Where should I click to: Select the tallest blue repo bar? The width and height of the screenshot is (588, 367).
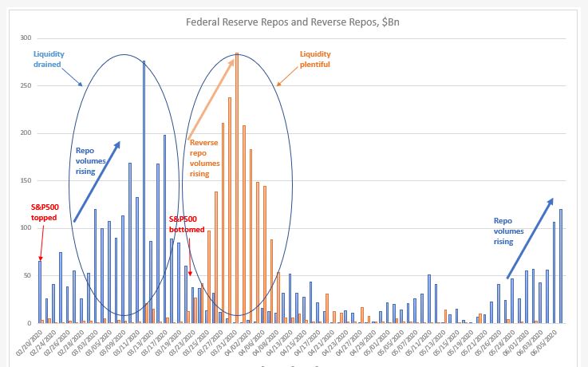pos(144,191)
